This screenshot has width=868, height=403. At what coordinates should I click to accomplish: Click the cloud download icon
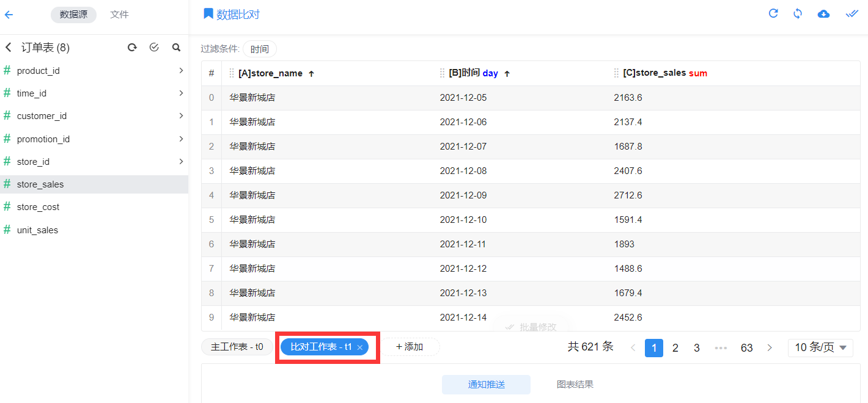coord(823,14)
